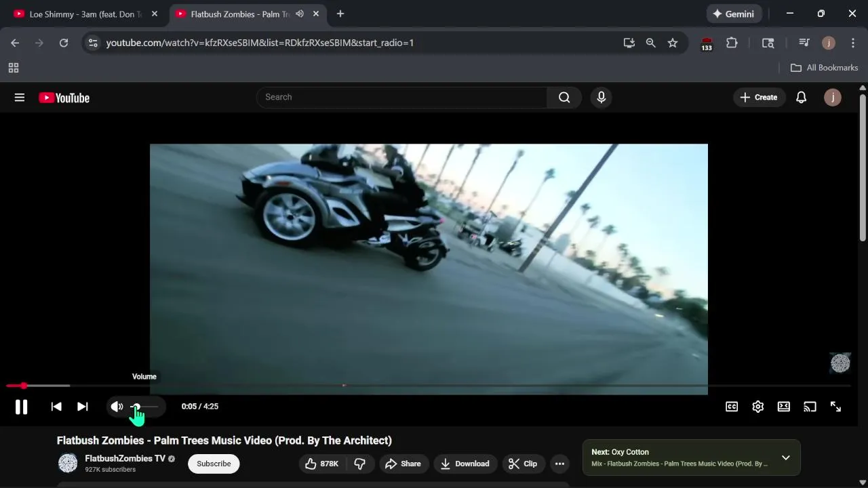Switch to theater mode
This screenshot has width=868, height=488.
pyautogui.click(x=784, y=407)
